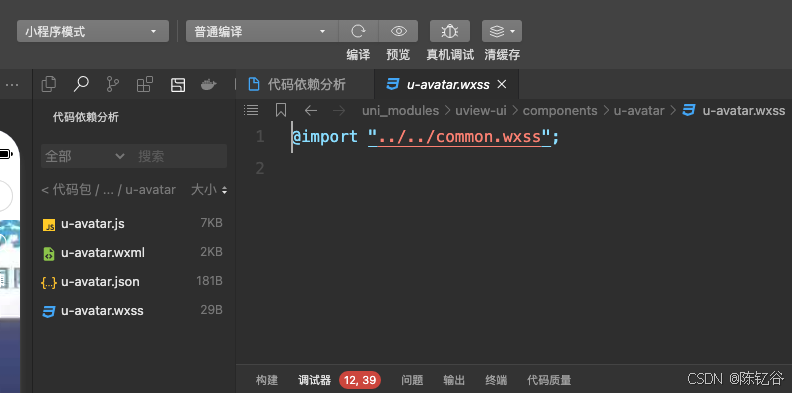Open the code dependency analysis sidebar icon
The width and height of the screenshot is (792, 393).
178,85
